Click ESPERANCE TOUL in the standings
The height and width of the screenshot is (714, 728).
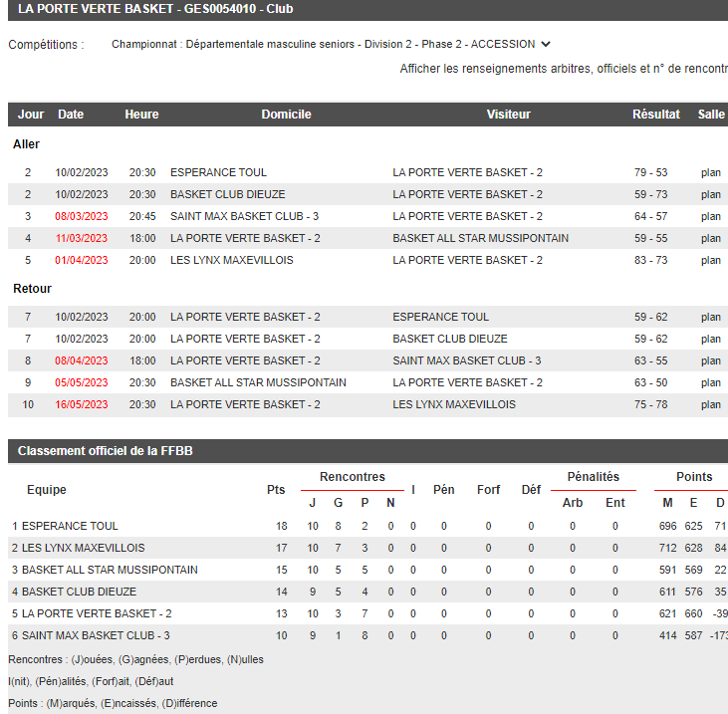pyautogui.click(x=70, y=526)
